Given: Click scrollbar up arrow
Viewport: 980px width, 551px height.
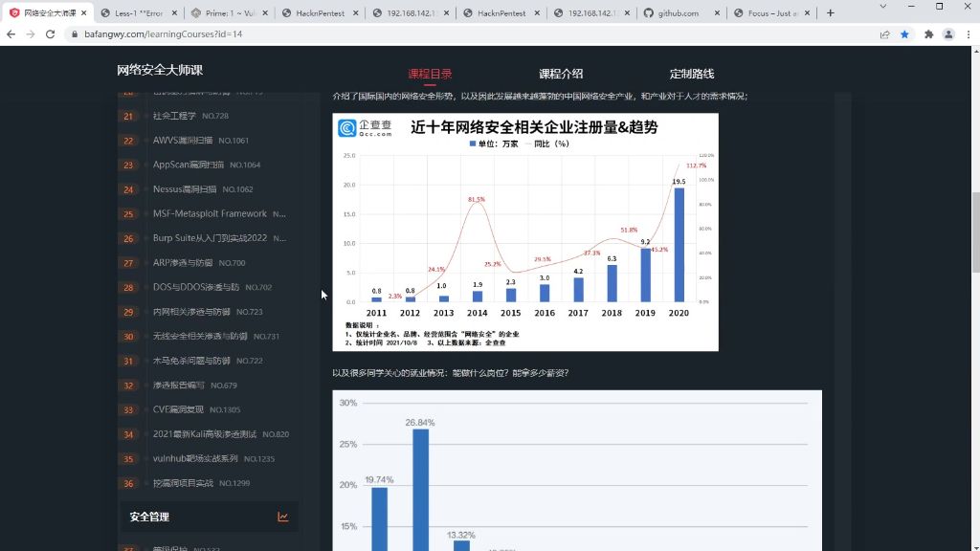Looking at the screenshot, I should coord(975,52).
